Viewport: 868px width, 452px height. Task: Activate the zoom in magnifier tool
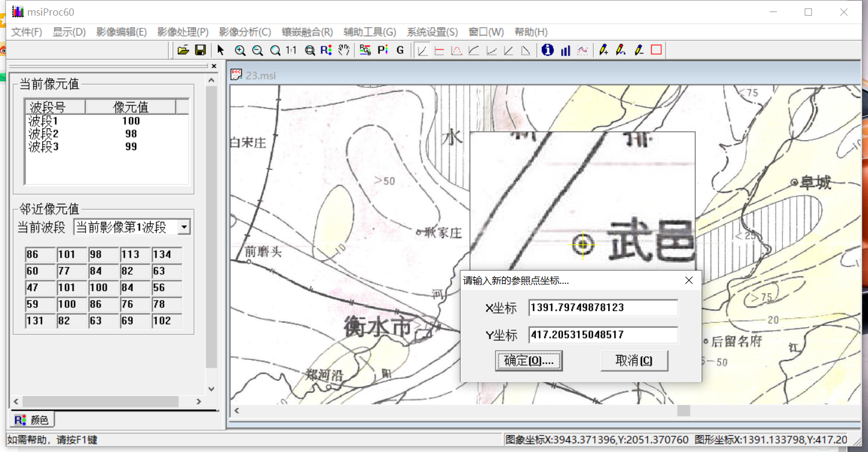[239, 50]
